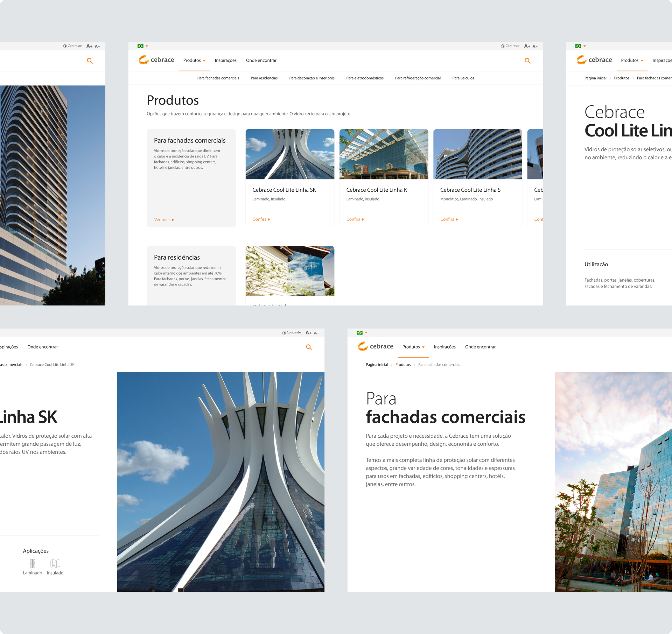Click the Produtos breadcrumb on the Cool Lite detail page
672x634 pixels.
click(x=622, y=78)
